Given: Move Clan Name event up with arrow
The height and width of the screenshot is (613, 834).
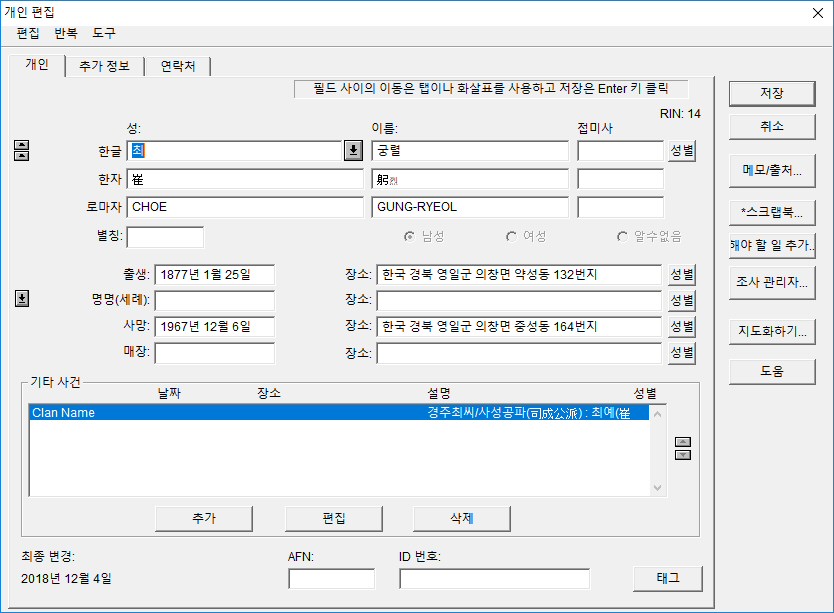Looking at the screenshot, I should click(x=684, y=441).
